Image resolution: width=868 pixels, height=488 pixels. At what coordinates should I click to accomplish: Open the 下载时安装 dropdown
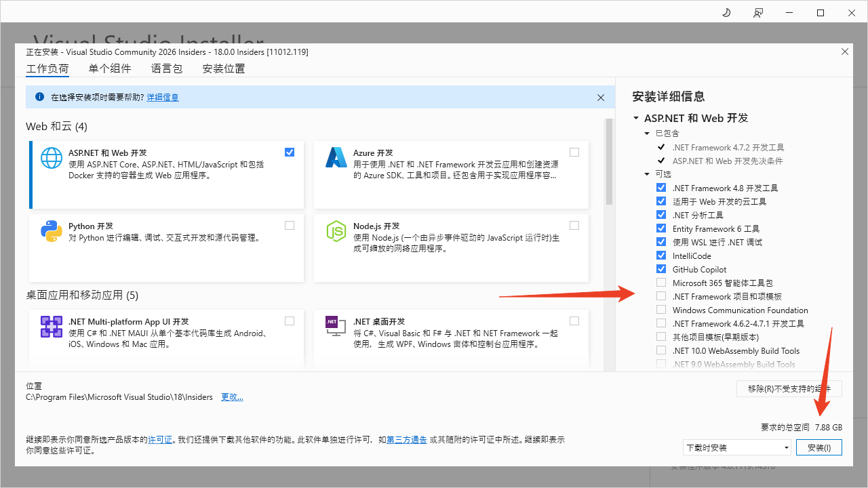tap(737, 447)
